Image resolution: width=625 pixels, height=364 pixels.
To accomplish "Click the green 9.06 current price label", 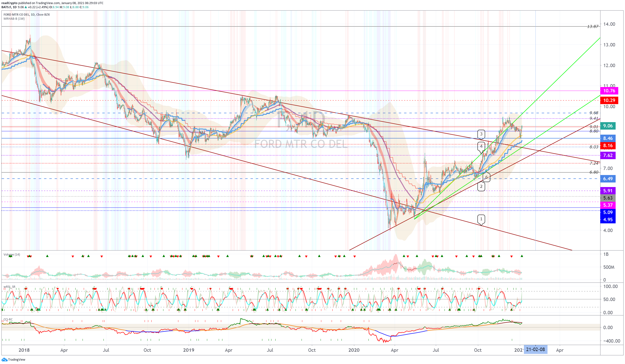I will (608, 126).
